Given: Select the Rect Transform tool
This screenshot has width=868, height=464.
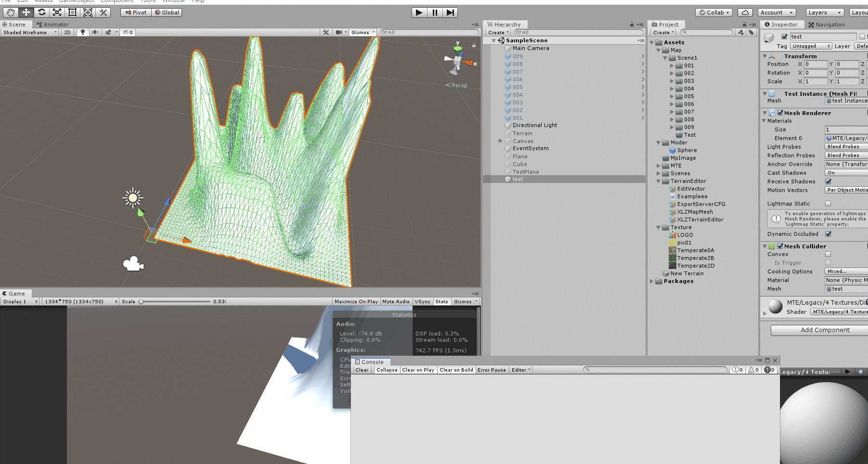Looking at the screenshot, I should [x=72, y=13].
